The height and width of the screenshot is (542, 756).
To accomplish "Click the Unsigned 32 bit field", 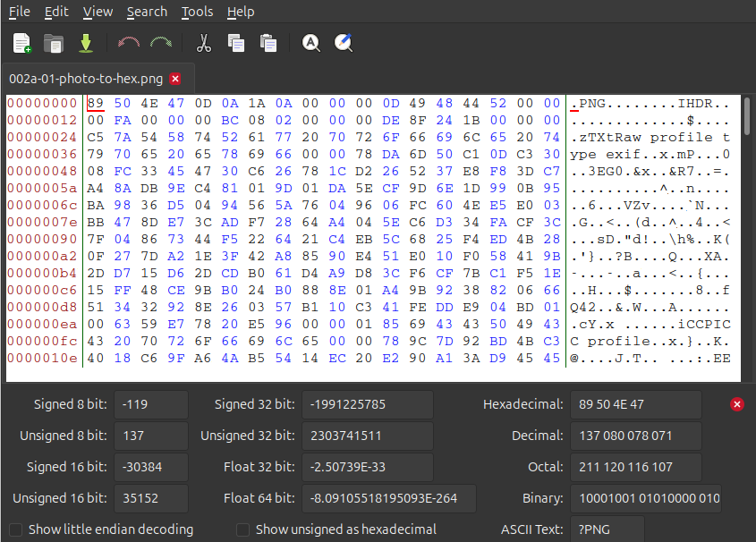I will coord(368,436).
